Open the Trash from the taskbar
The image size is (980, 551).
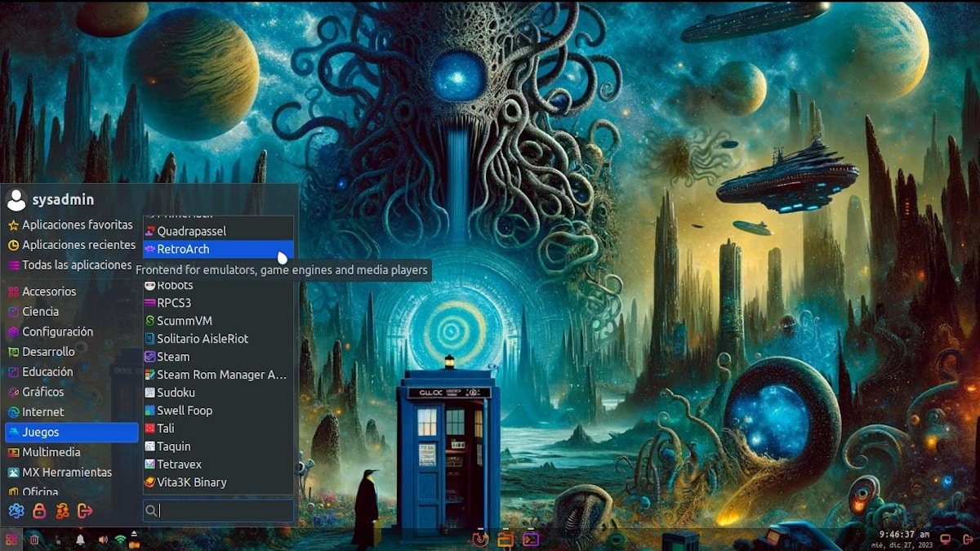(34, 540)
